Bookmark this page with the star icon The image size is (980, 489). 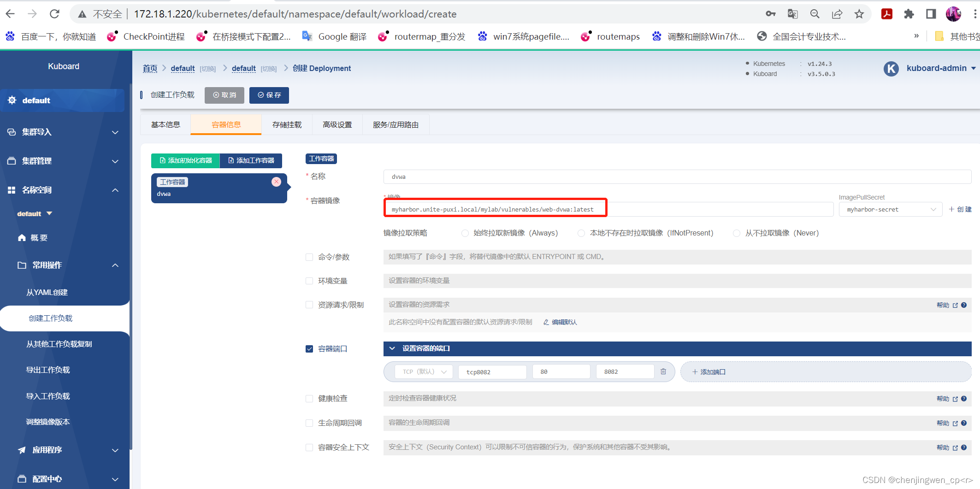859,14
